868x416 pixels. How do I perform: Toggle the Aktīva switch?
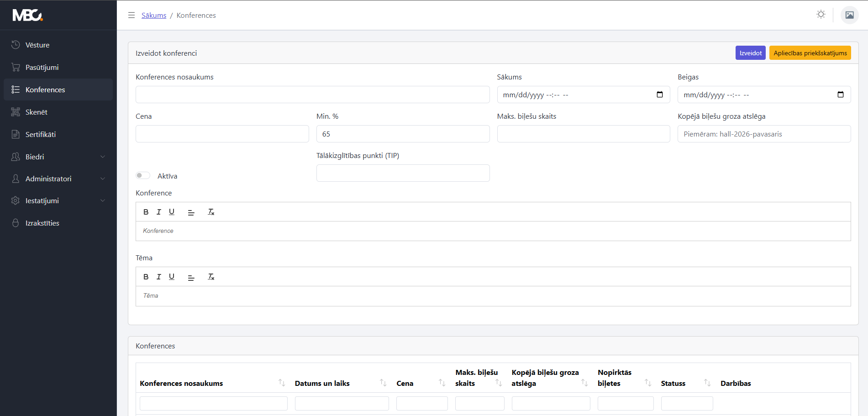tap(143, 175)
